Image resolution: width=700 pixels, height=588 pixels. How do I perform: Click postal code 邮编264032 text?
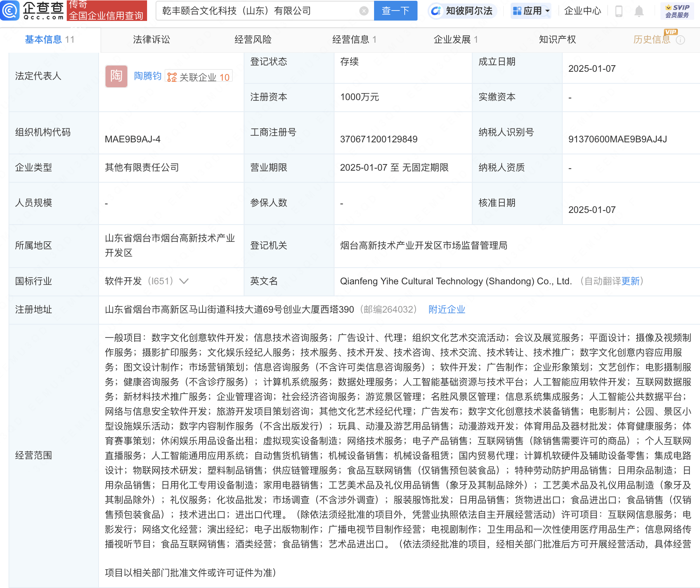tap(388, 310)
